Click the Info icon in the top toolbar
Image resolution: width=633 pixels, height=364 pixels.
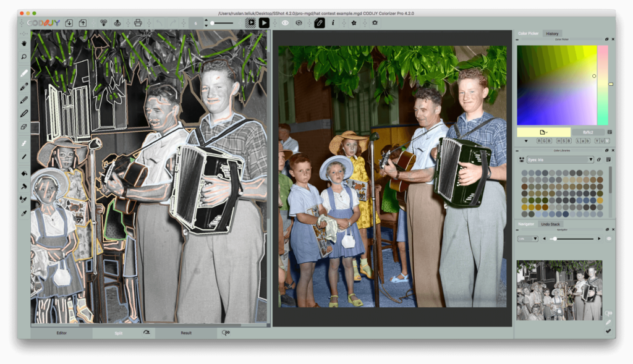[x=333, y=22]
